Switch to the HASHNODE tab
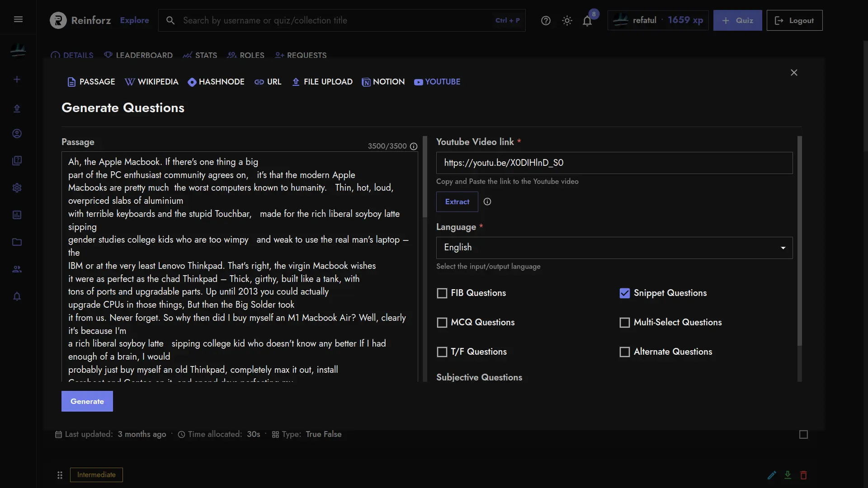 tap(216, 82)
